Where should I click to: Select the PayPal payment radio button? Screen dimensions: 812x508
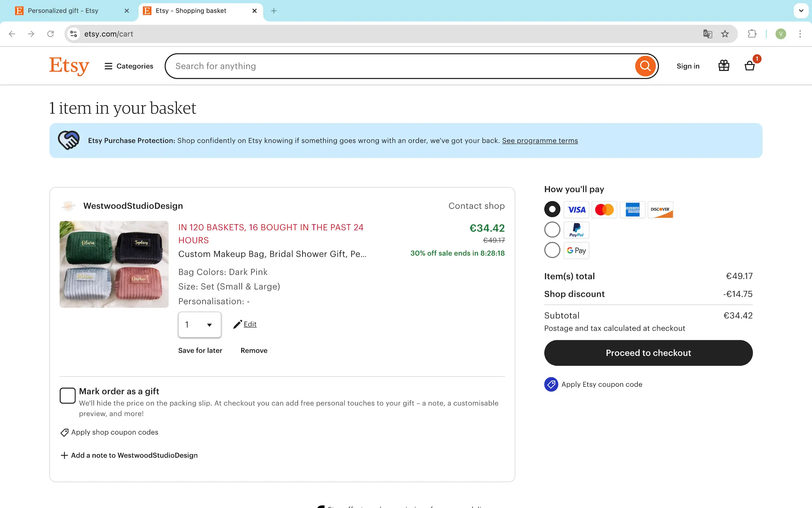(552, 229)
